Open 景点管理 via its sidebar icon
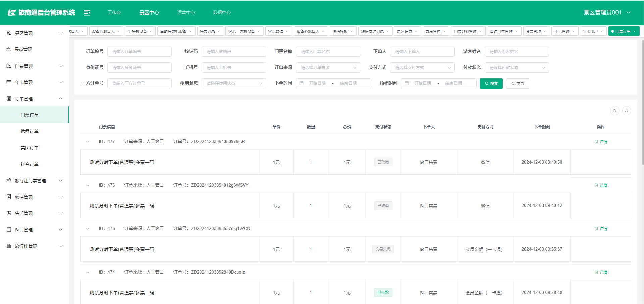This screenshot has height=304, width=644. click(9, 49)
